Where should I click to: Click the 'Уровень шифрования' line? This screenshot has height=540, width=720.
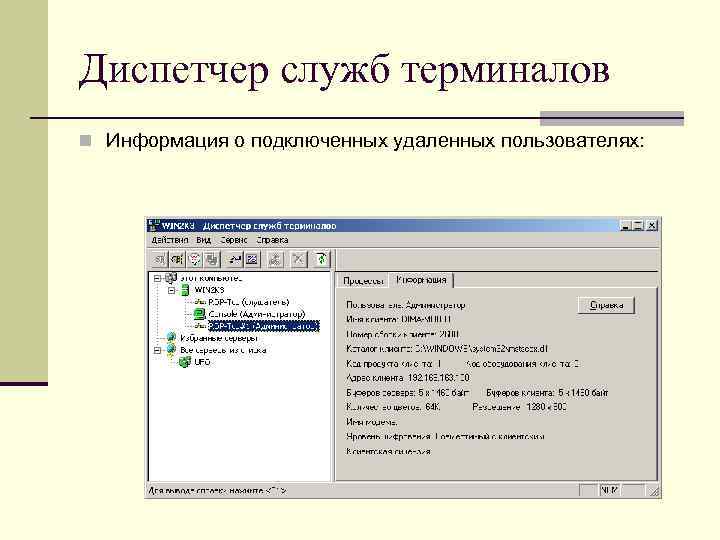[445, 437]
